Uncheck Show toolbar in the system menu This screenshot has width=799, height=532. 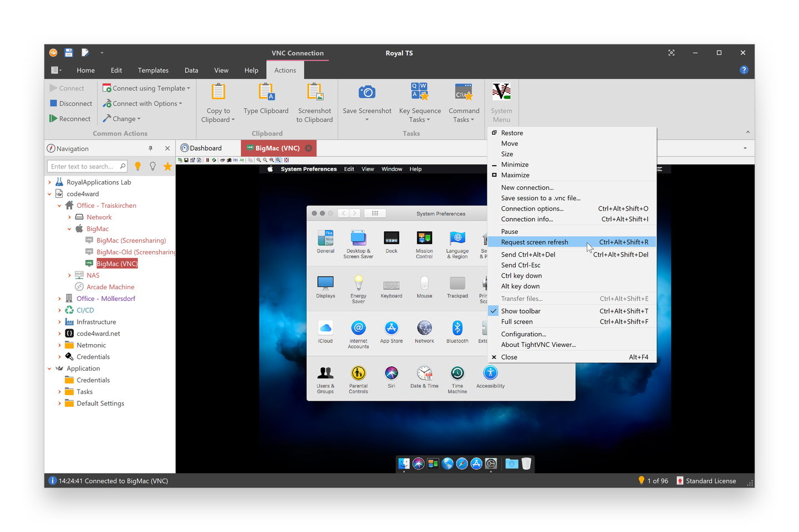521,311
